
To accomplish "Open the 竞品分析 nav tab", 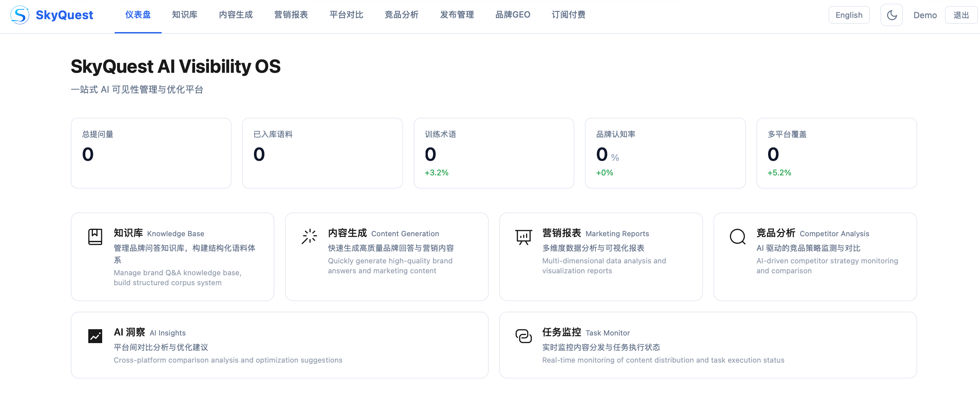I will pos(401,15).
